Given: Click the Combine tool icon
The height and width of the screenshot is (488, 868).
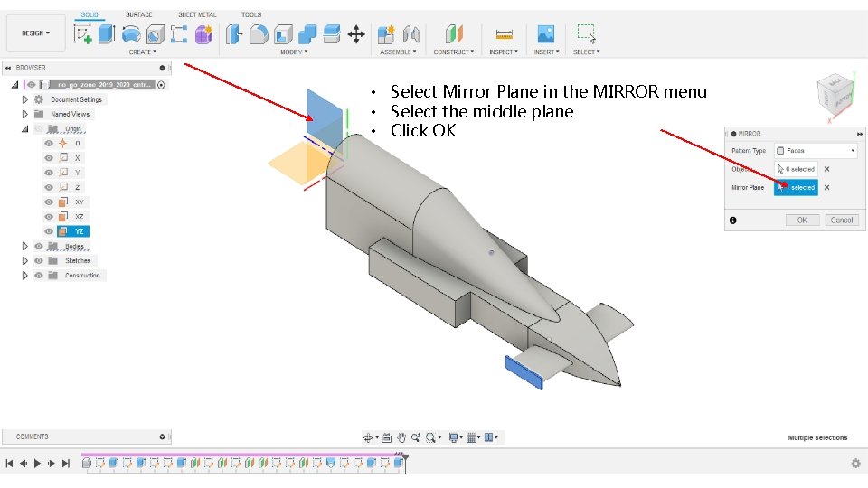Looking at the screenshot, I should tap(307, 34).
